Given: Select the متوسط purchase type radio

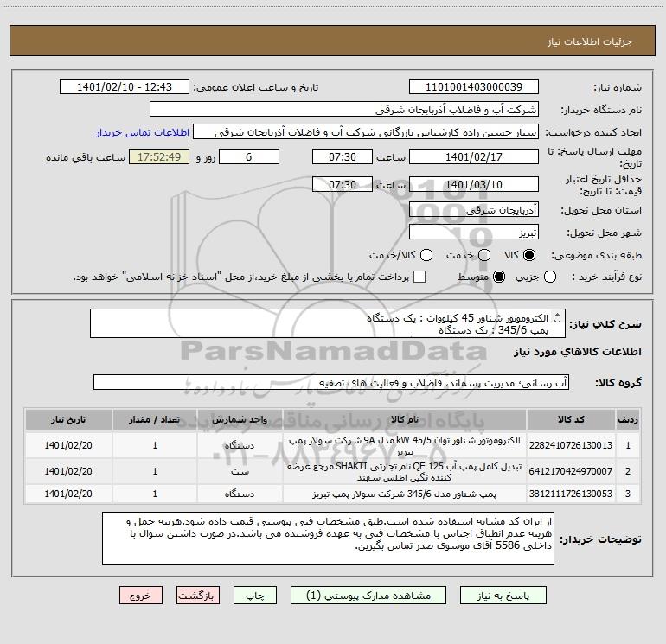Looking at the screenshot, I should 499,277.
